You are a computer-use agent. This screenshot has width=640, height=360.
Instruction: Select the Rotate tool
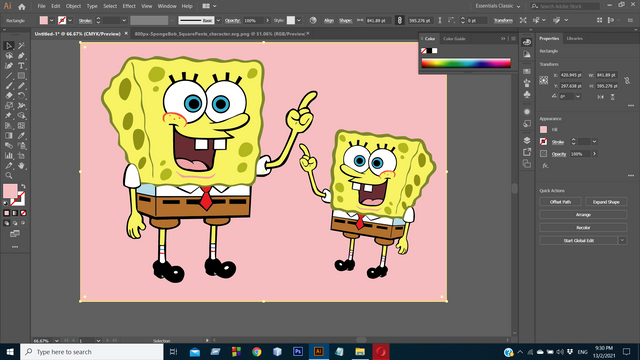click(x=21, y=96)
